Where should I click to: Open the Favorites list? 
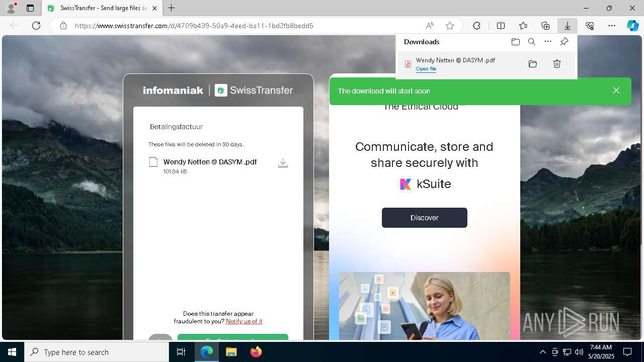(x=523, y=26)
